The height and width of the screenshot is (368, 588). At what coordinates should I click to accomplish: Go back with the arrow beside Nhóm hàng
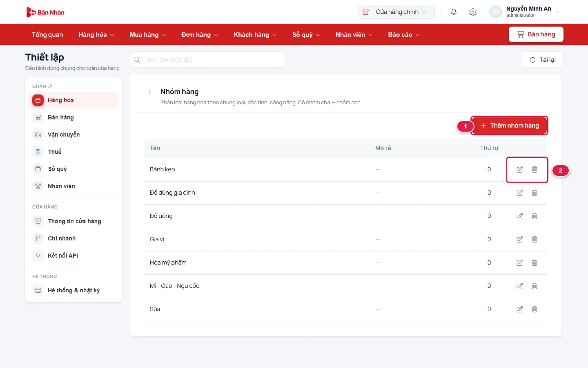pyautogui.click(x=150, y=92)
